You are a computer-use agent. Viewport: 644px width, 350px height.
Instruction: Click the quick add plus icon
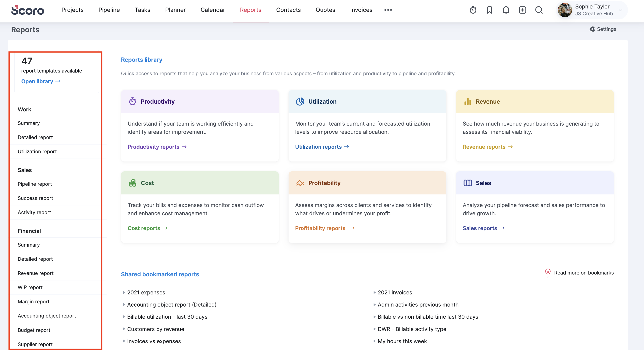coord(522,10)
